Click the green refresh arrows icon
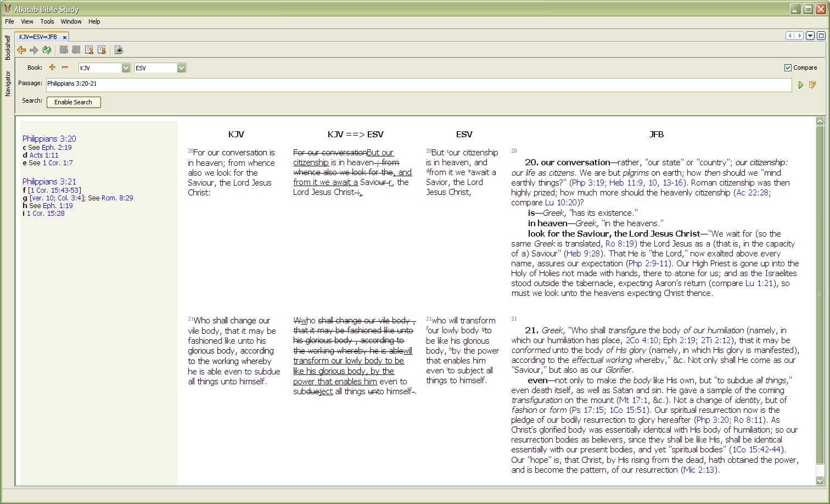The image size is (830, 504). coord(47,50)
